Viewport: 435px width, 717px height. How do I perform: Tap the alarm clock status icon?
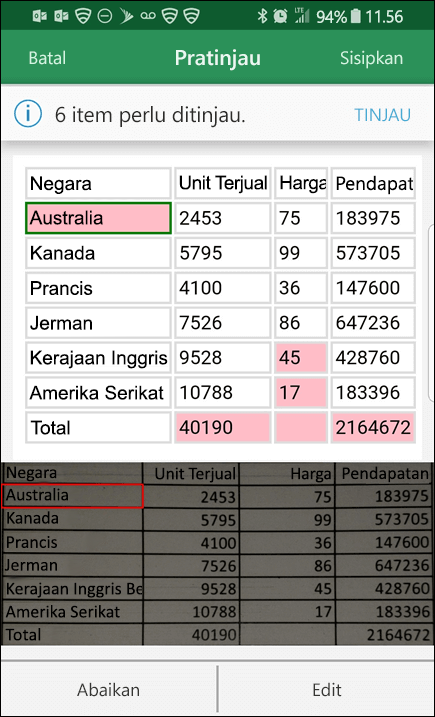(280, 17)
